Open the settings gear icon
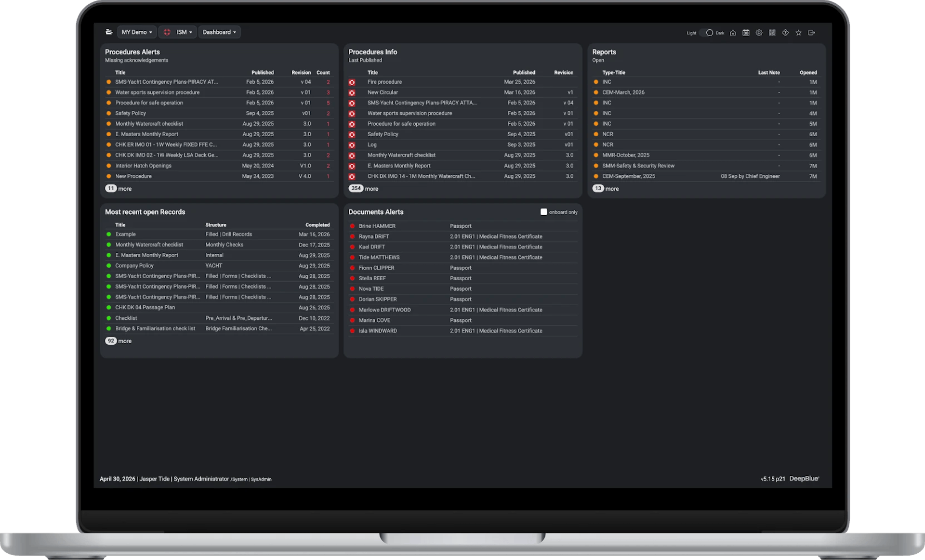Screen dimensions: 925x560 [x=759, y=33]
